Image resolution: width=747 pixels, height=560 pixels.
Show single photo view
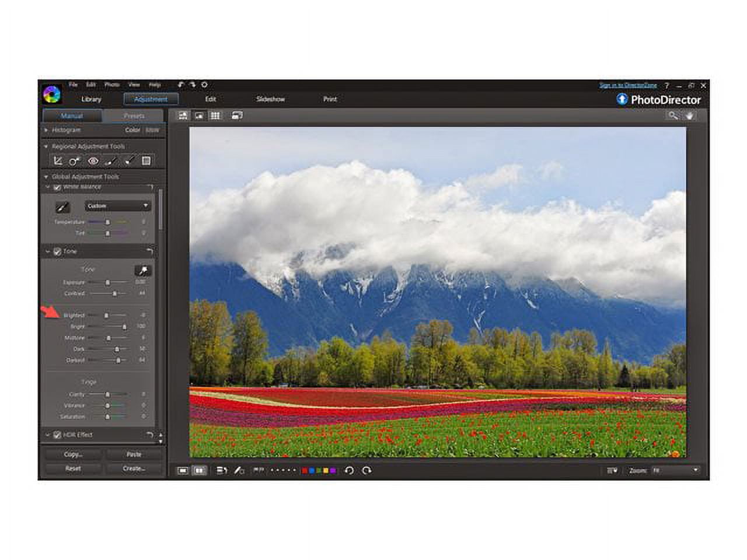pyautogui.click(x=183, y=470)
